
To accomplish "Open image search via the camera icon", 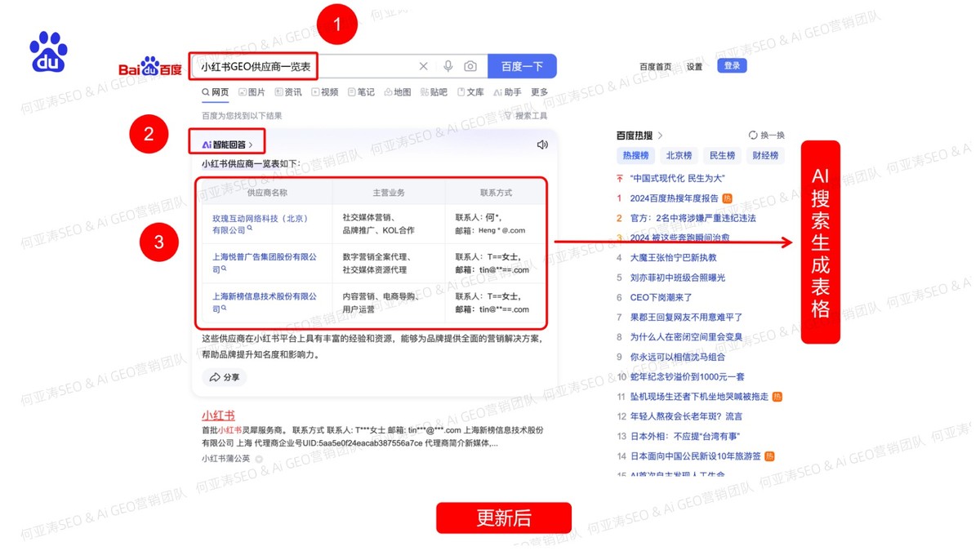I will 470,66.
